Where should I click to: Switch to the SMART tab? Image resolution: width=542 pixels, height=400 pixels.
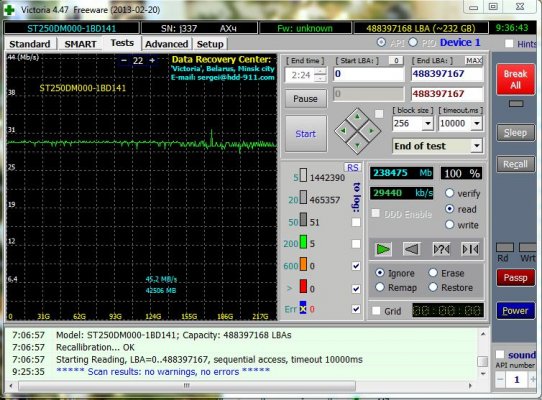[80, 44]
